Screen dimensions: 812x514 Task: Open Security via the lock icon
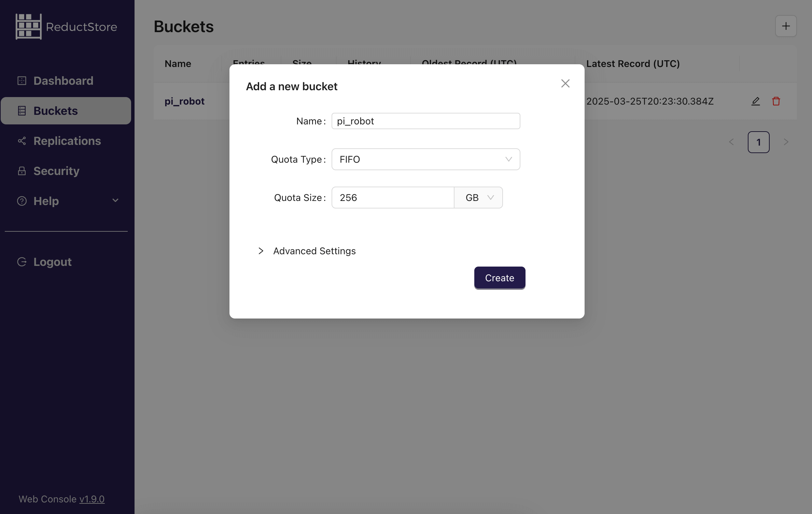(x=22, y=171)
